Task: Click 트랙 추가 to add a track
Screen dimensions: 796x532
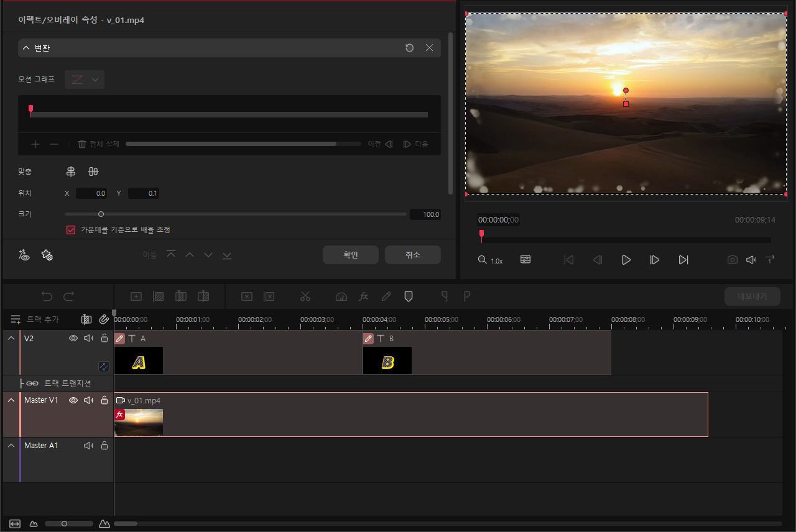Action: point(35,319)
